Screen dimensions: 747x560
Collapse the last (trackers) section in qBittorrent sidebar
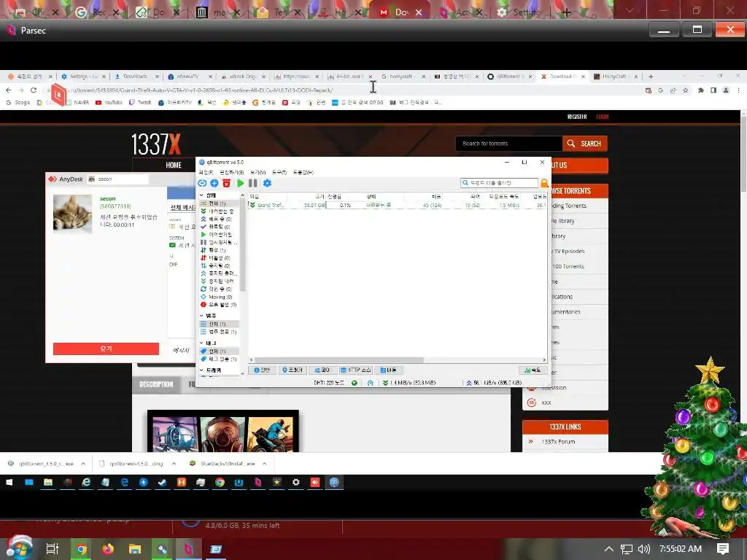(201, 370)
